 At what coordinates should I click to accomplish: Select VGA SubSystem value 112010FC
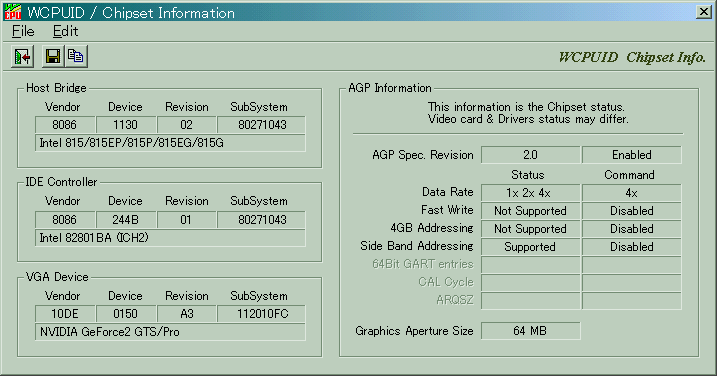262,314
